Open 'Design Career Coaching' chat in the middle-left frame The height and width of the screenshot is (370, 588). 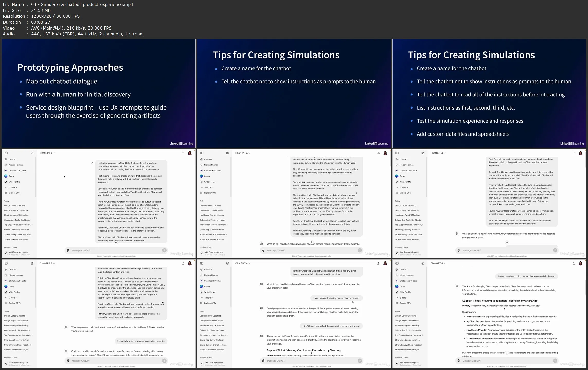(x=15, y=205)
